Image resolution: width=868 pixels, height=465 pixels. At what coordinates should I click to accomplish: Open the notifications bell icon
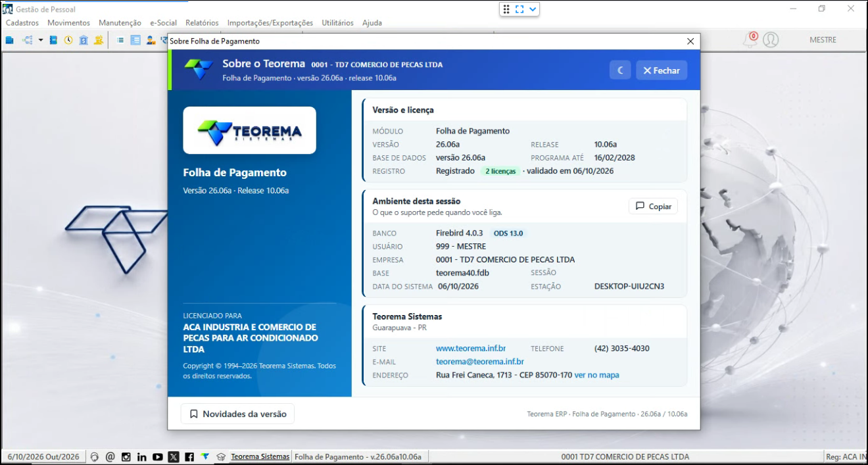click(x=750, y=40)
